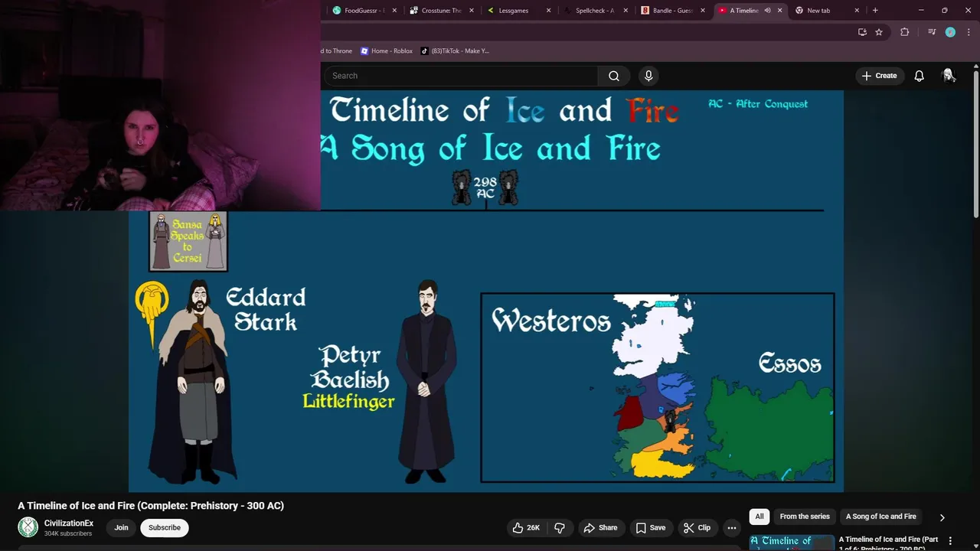Screen dimensions: 980x551
Task: Open the browser Extensions puzzle icon
Action: pos(904,32)
